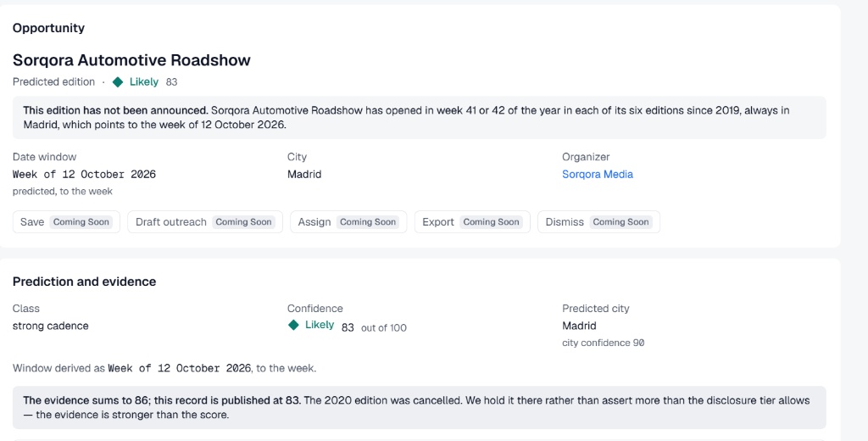The height and width of the screenshot is (441, 868).
Task: Click the score 83 next to Likely in header
Action: point(171,82)
